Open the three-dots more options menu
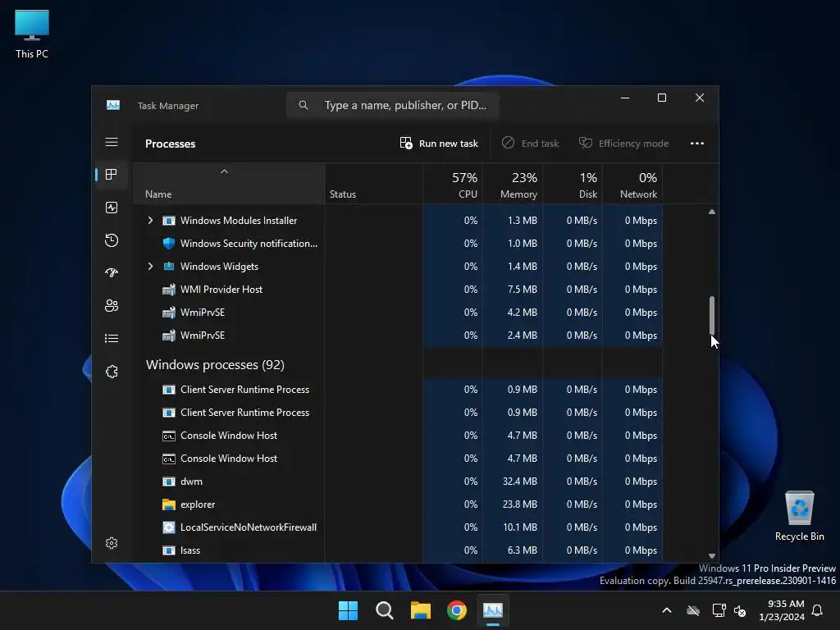The height and width of the screenshot is (630, 840). tap(697, 143)
